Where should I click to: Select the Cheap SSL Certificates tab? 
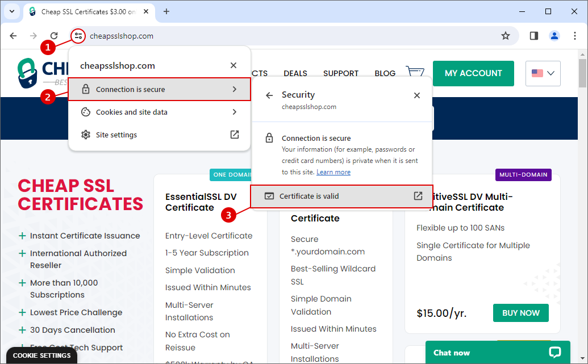(89, 11)
